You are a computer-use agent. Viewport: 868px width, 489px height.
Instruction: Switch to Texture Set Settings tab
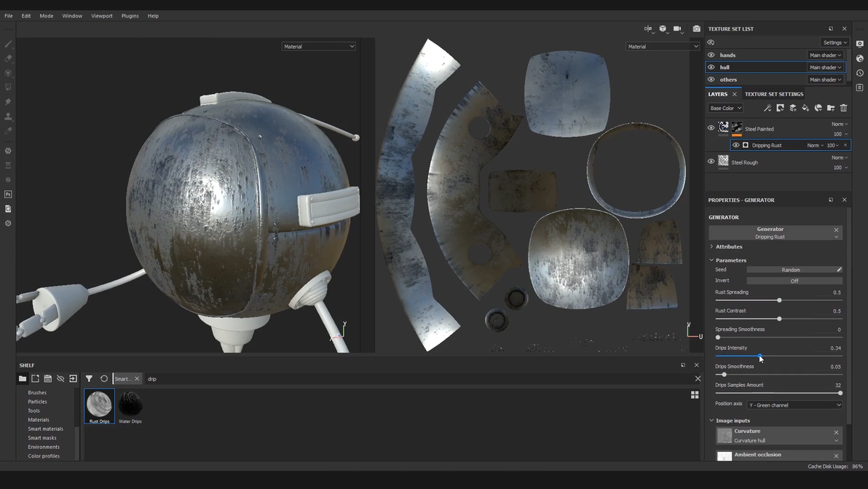point(773,94)
